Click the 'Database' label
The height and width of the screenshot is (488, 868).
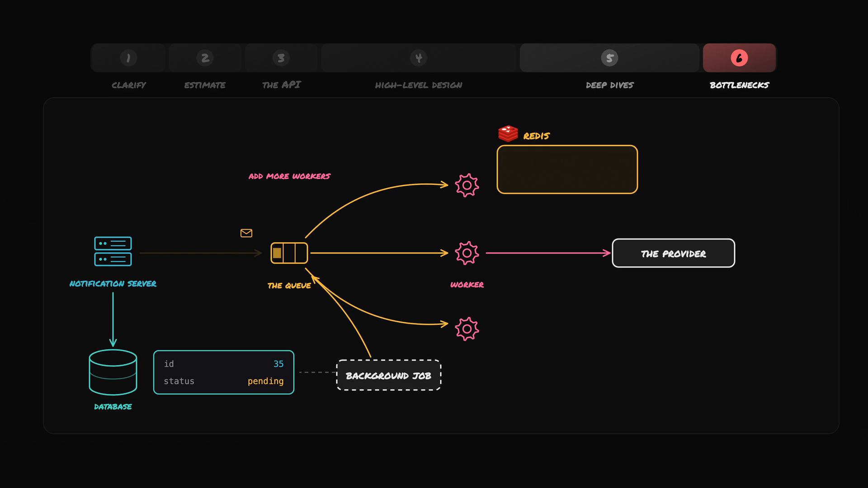point(113,407)
